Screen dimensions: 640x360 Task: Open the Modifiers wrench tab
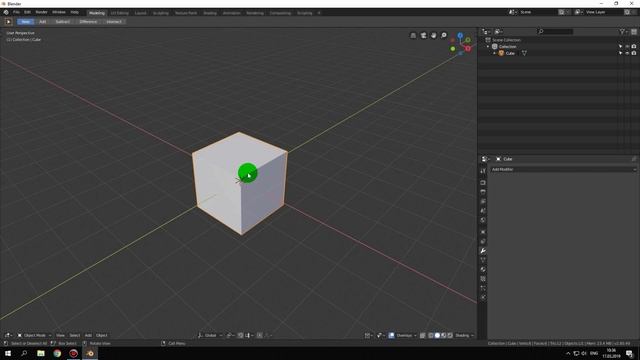tap(483, 251)
